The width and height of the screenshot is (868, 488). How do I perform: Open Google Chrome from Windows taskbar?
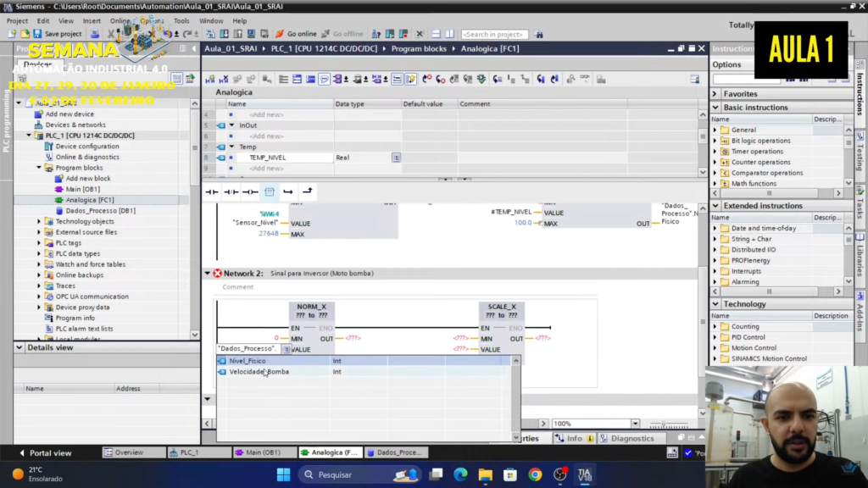(535, 474)
